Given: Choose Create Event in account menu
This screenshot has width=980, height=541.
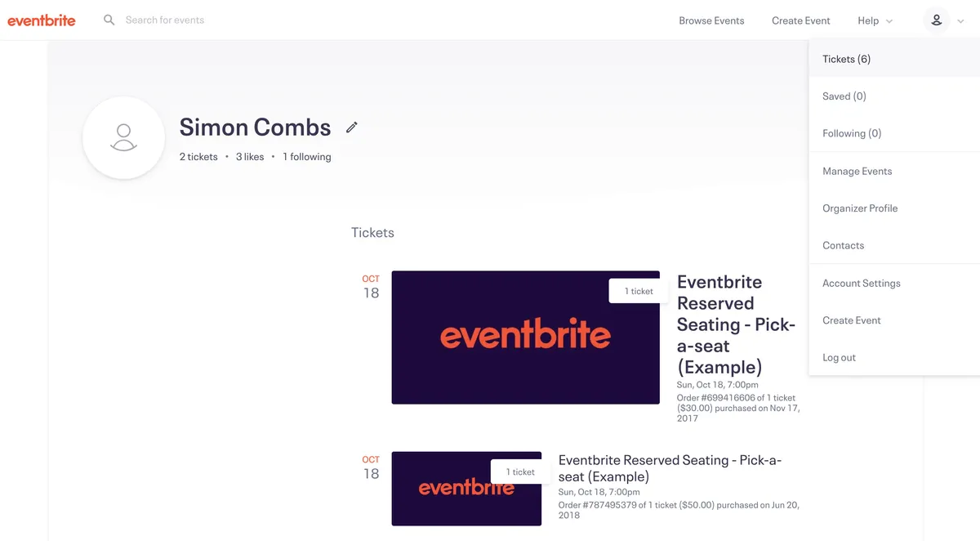Looking at the screenshot, I should [894, 320].
